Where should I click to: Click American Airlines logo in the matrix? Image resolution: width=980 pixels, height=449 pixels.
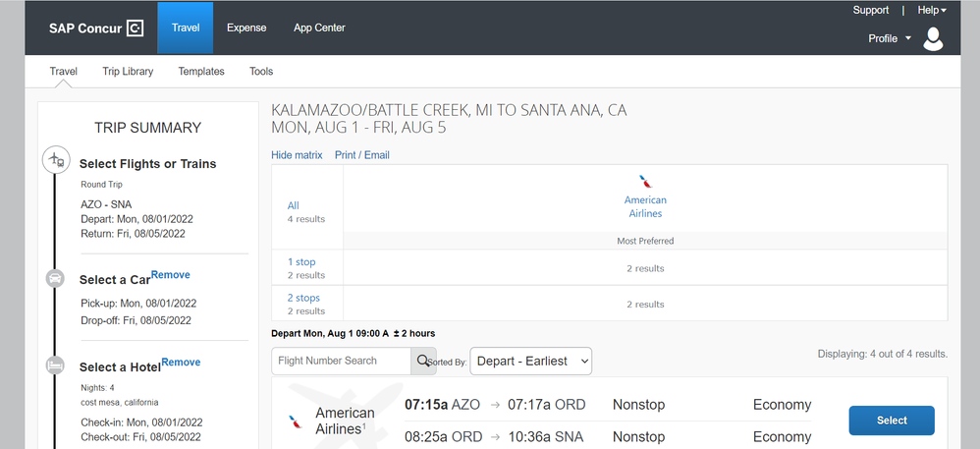pos(645,182)
